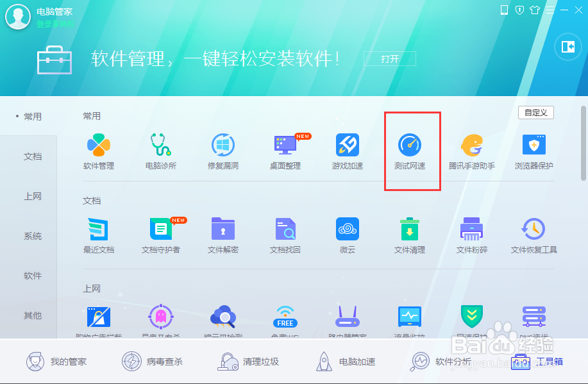Open 文件粉碎 shredder icon

pos(472,229)
